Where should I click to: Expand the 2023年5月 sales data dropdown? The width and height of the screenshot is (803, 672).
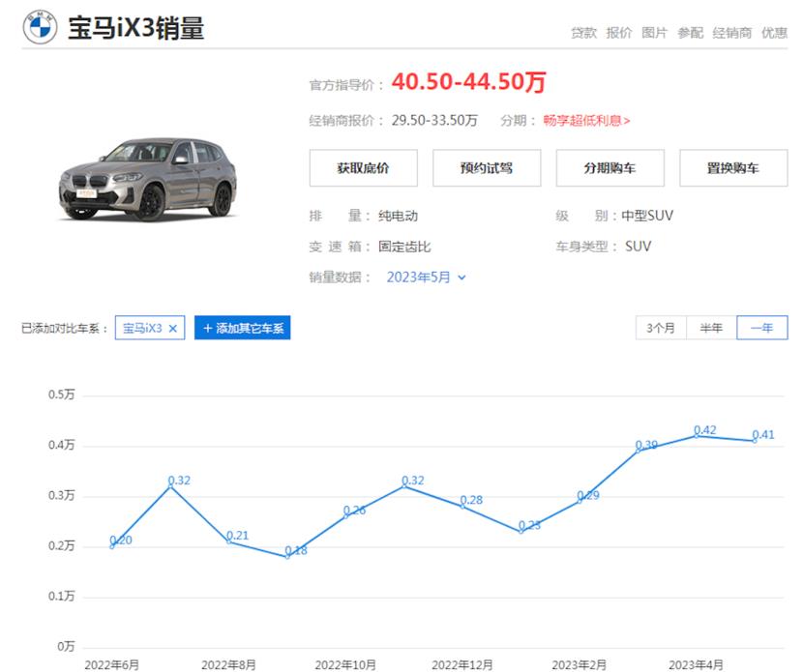coord(426,278)
